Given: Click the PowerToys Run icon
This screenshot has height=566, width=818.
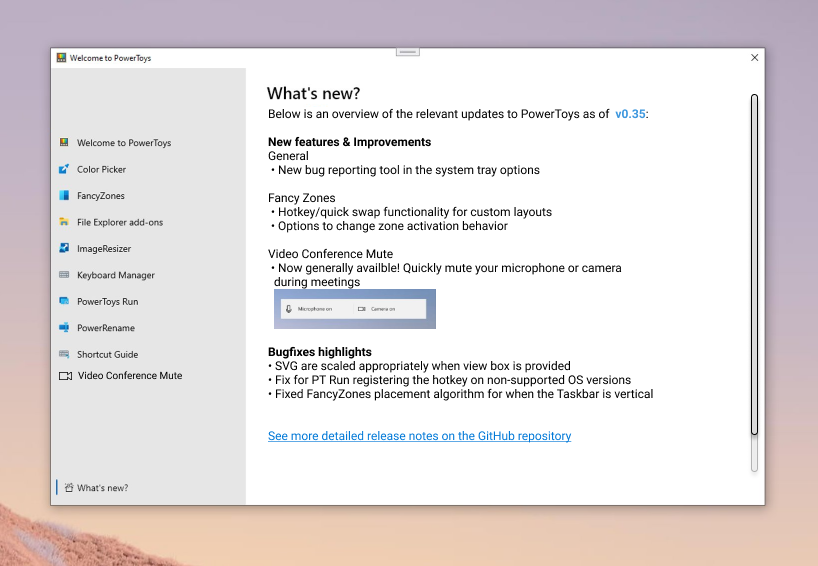Looking at the screenshot, I should (x=64, y=301).
